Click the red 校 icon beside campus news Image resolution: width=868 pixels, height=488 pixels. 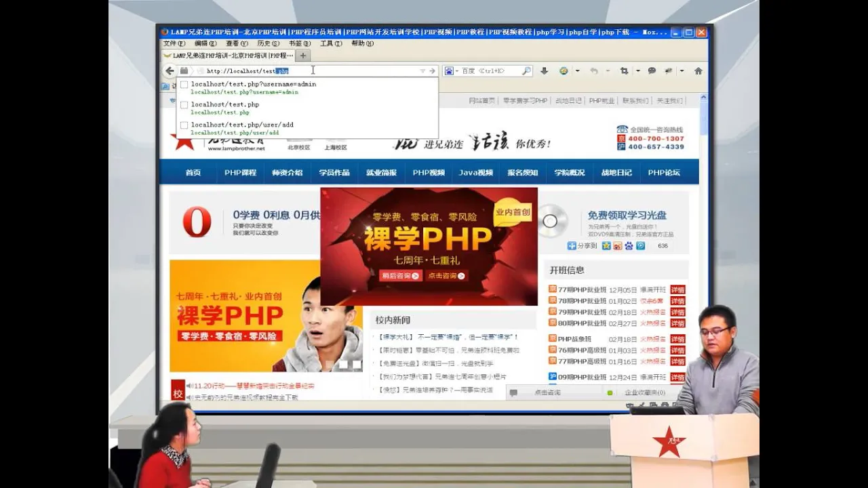[178, 392]
